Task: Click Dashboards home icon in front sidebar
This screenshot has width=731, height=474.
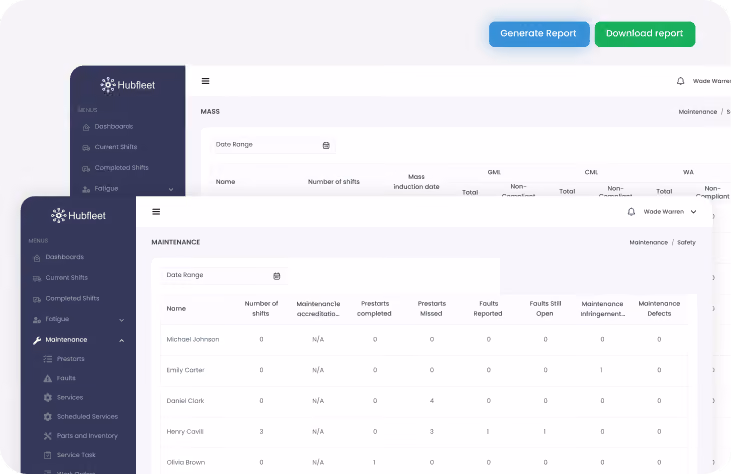Action: 37,258
